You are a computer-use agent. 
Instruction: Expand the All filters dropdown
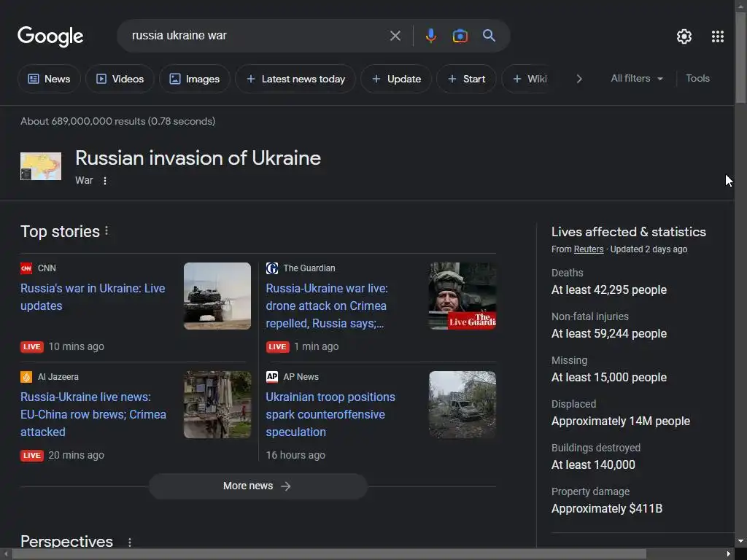pyautogui.click(x=637, y=79)
